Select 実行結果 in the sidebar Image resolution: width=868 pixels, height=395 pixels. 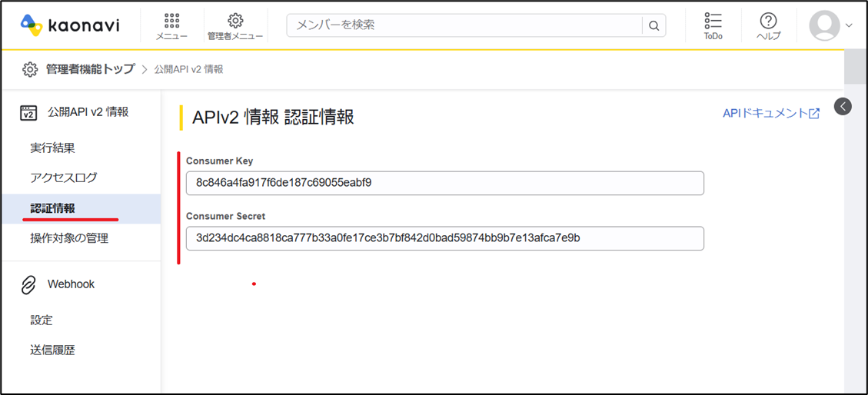52,148
